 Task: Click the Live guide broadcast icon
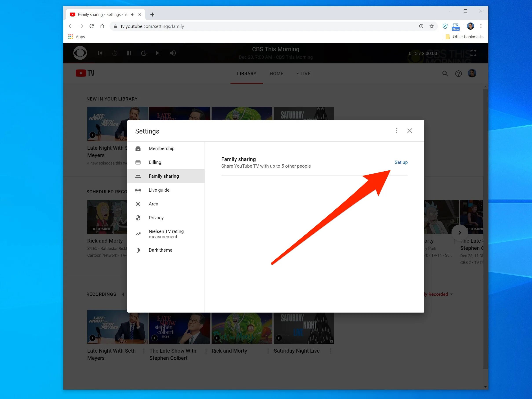138,190
